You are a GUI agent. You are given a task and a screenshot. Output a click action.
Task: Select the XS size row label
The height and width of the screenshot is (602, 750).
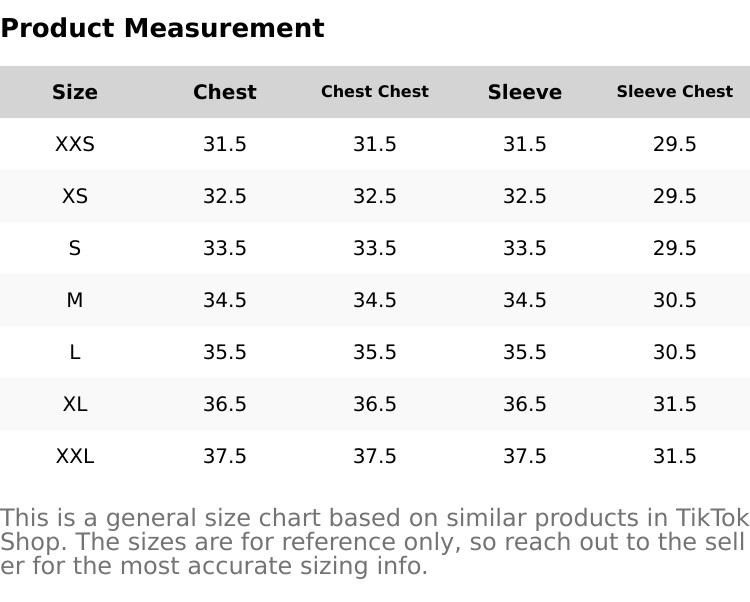point(75,197)
